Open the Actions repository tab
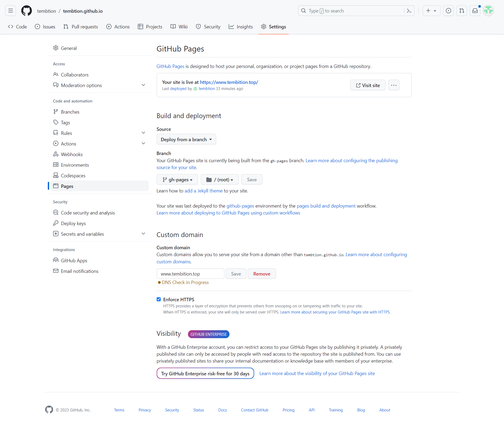This screenshot has width=504, height=430. click(x=118, y=27)
